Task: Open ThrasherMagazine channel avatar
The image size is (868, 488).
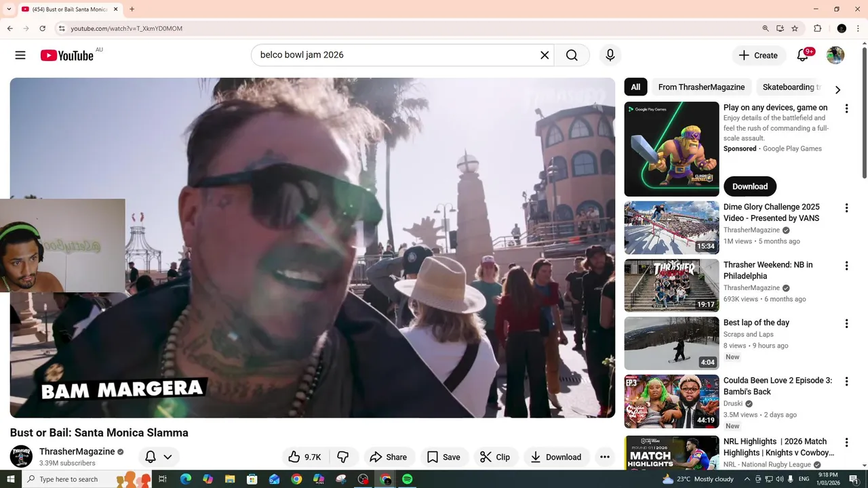Action: point(21,456)
